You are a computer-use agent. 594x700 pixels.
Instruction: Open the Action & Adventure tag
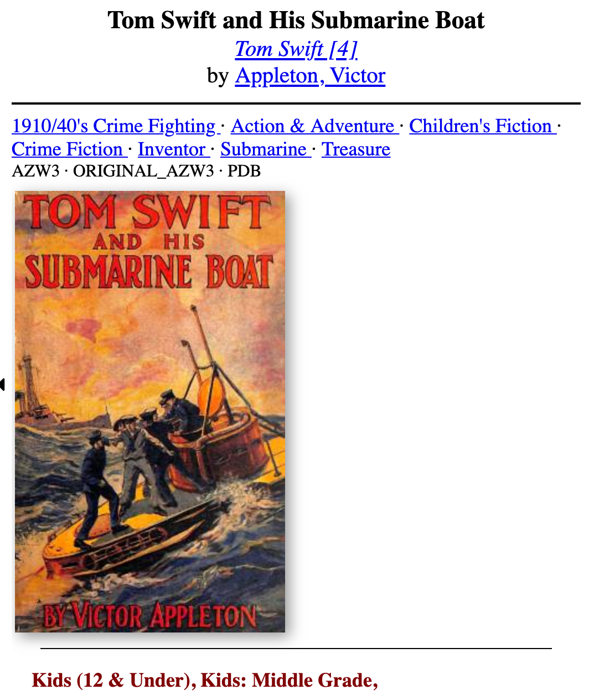314,126
